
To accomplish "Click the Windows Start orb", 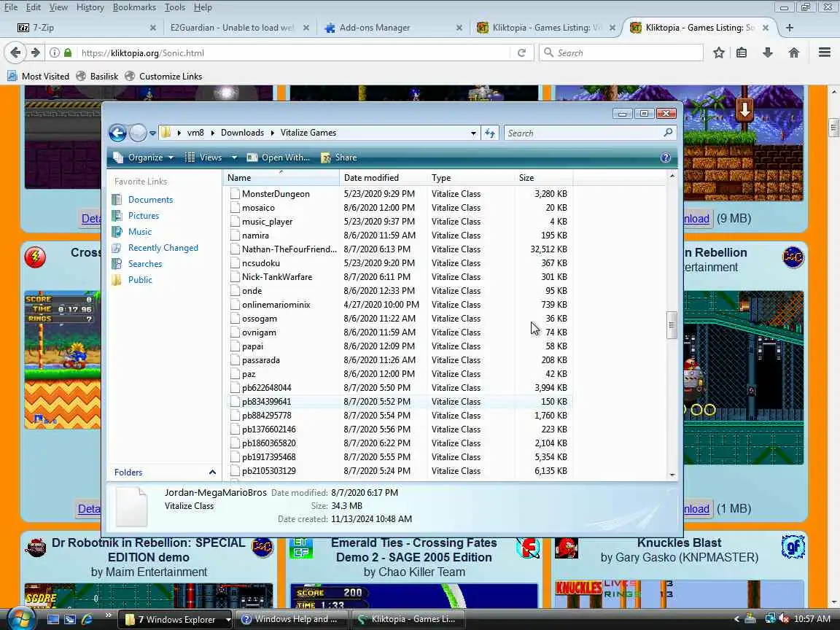I will click(x=21, y=618).
